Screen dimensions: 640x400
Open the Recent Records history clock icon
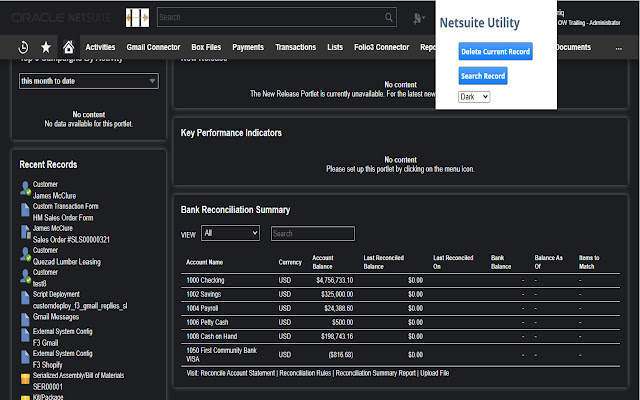tap(23, 47)
